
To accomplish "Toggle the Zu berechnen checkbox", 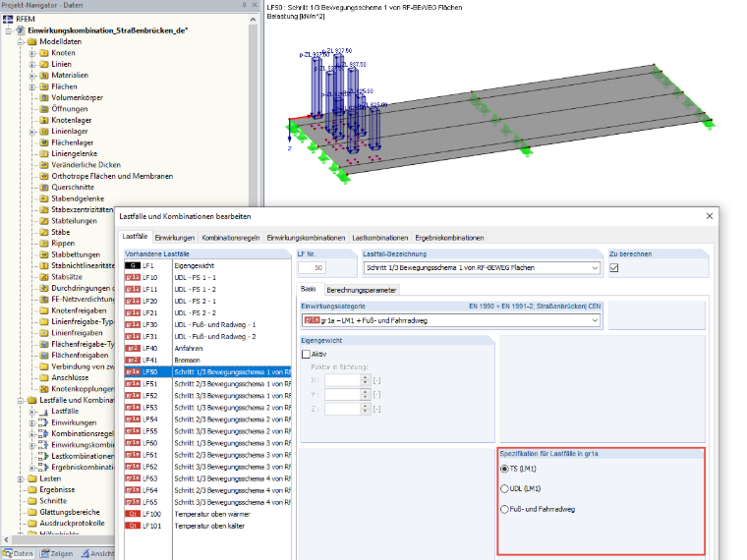I will (614, 267).
